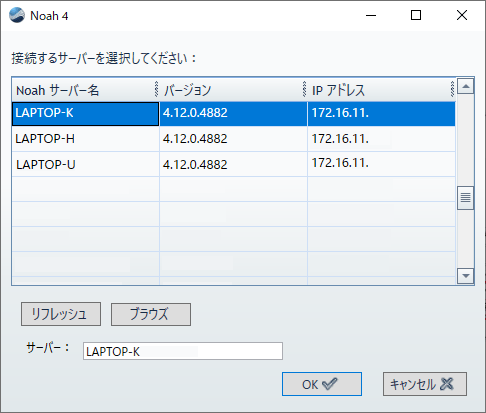Click the IP address cell of LAPTOP-U
Viewport: 486px width, 413px height.
381,164
